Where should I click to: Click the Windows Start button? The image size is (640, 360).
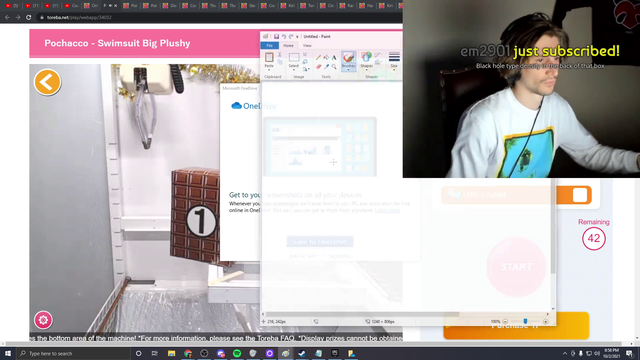click(8, 353)
